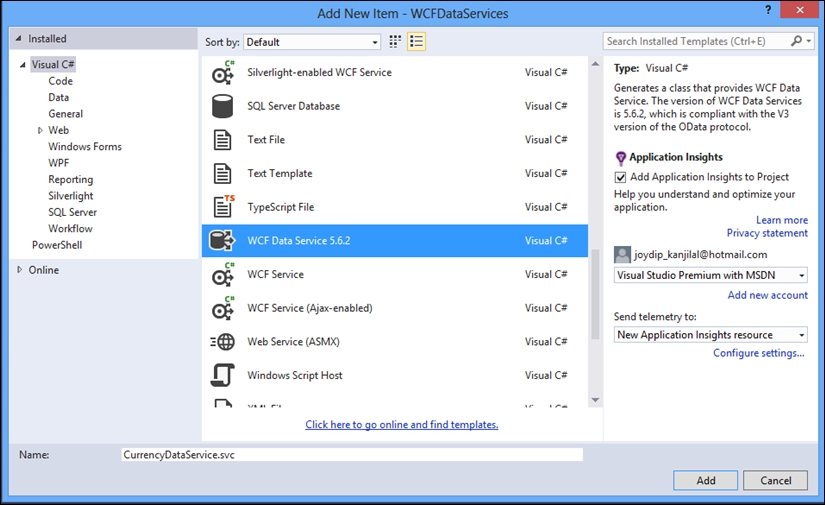Select the Text File template name
The height and width of the screenshot is (505, 825).
coord(266,140)
